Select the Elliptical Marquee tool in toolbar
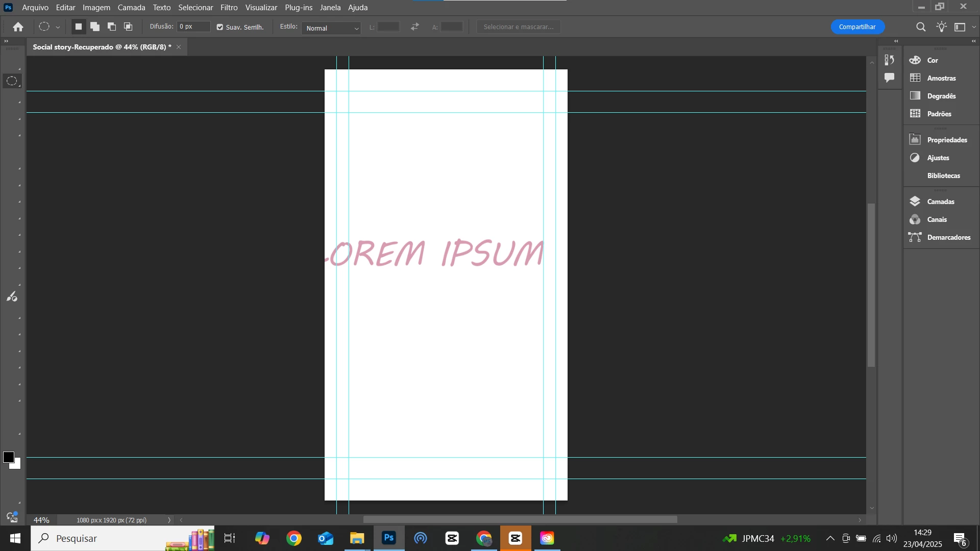Screen dimensions: 980x551 12,81
